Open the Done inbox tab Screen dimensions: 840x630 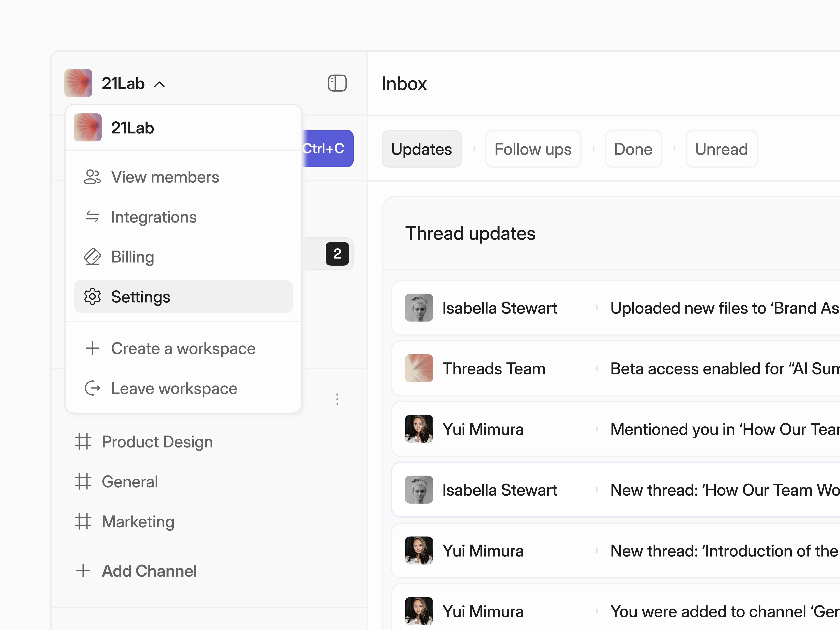pyautogui.click(x=633, y=149)
